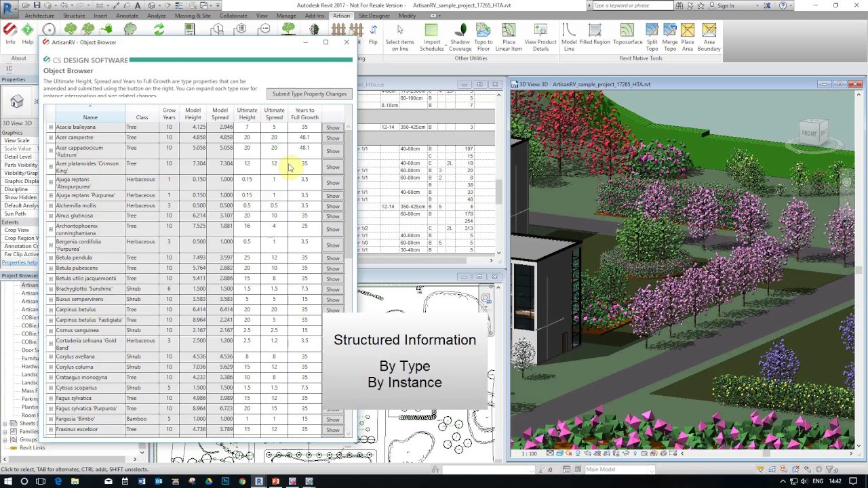Click the Flip tool in the ribbon
The height and width of the screenshot is (488, 868).
click(x=373, y=34)
